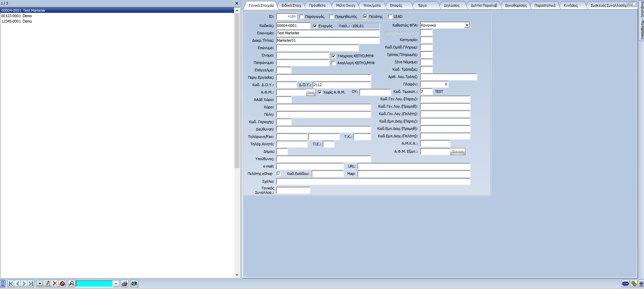The image size is (644, 289).
Task: Toggle the Προμηθευτής checkbox
Action: point(331,16)
